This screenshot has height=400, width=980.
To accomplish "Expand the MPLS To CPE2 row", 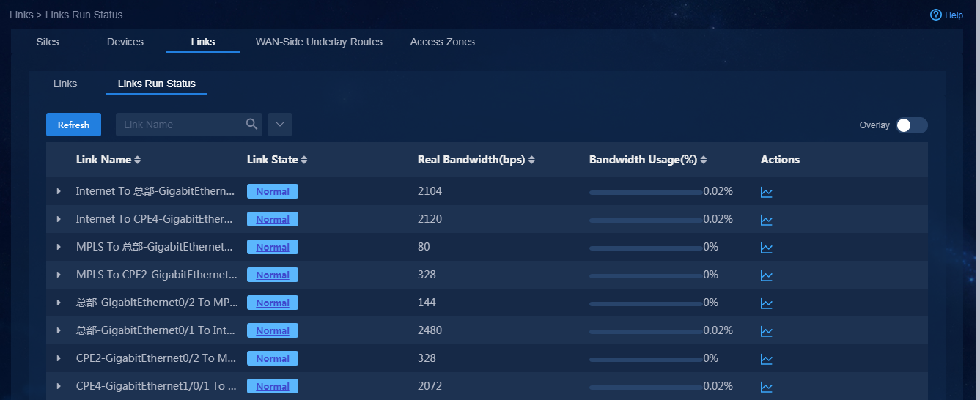I will point(59,275).
